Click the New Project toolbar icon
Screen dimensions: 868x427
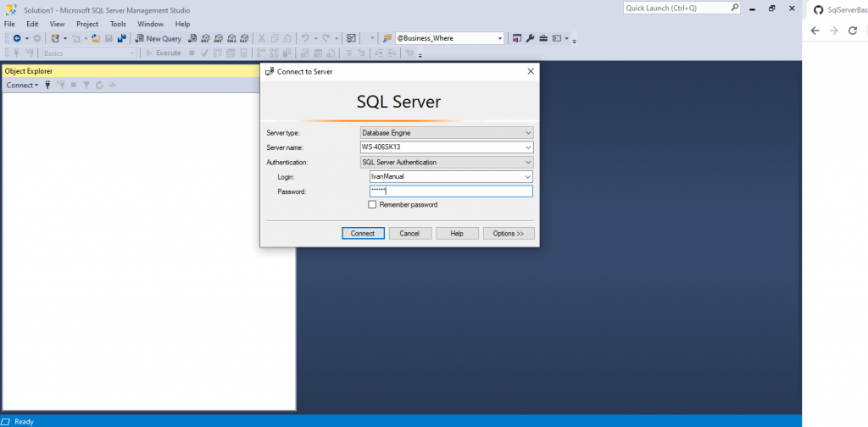pos(55,38)
